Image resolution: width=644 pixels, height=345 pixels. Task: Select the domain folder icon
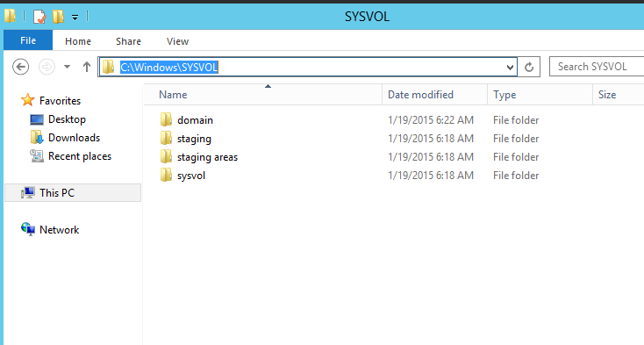tap(166, 120)
